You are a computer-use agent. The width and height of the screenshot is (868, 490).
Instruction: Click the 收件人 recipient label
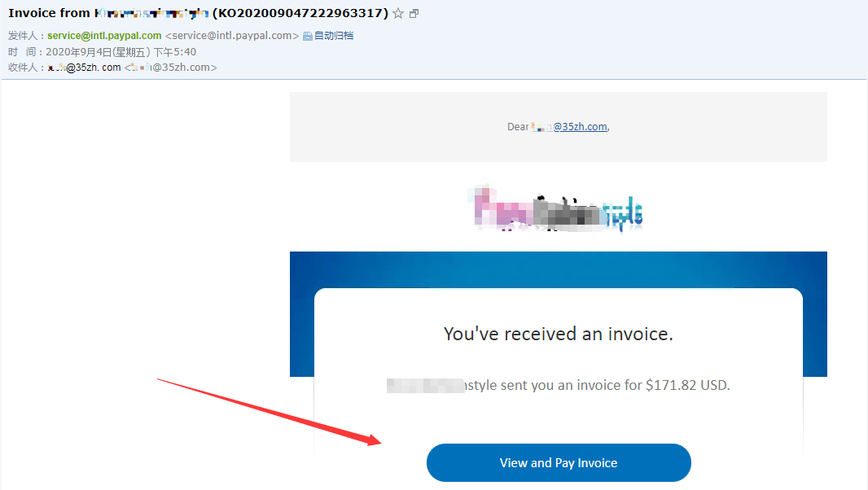pyautogui.click(x=23, y=68)
